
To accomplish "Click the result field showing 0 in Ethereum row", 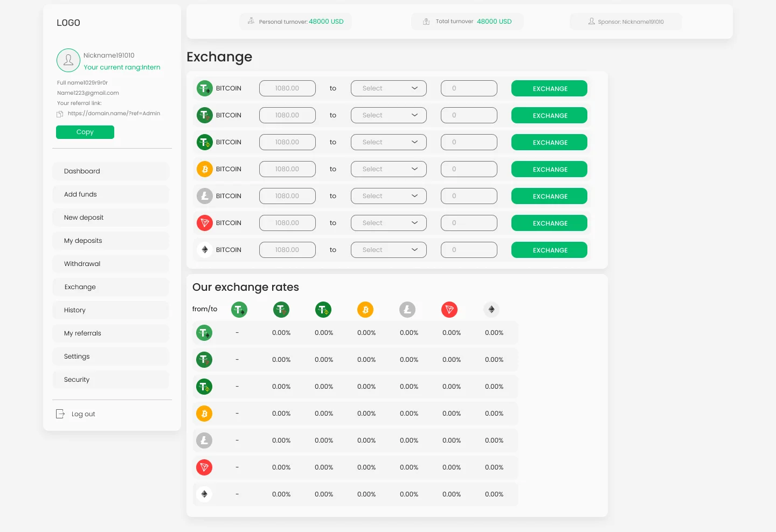I will pos(469,250).
